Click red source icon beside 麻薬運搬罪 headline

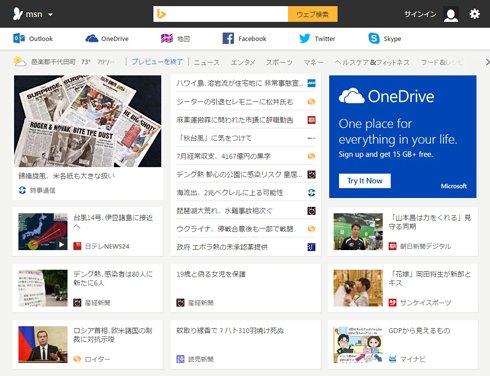point(311,120)
